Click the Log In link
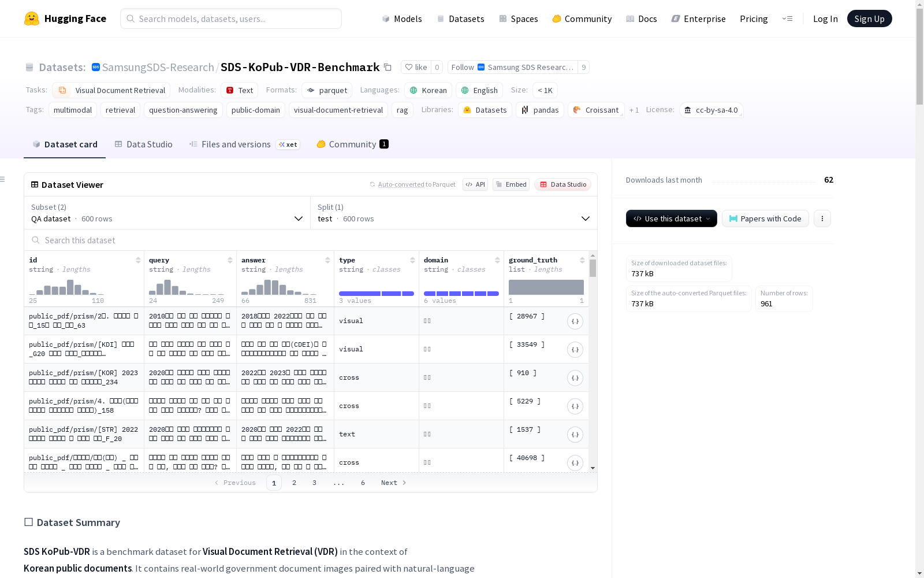The image size is (924, 578). 825,18
